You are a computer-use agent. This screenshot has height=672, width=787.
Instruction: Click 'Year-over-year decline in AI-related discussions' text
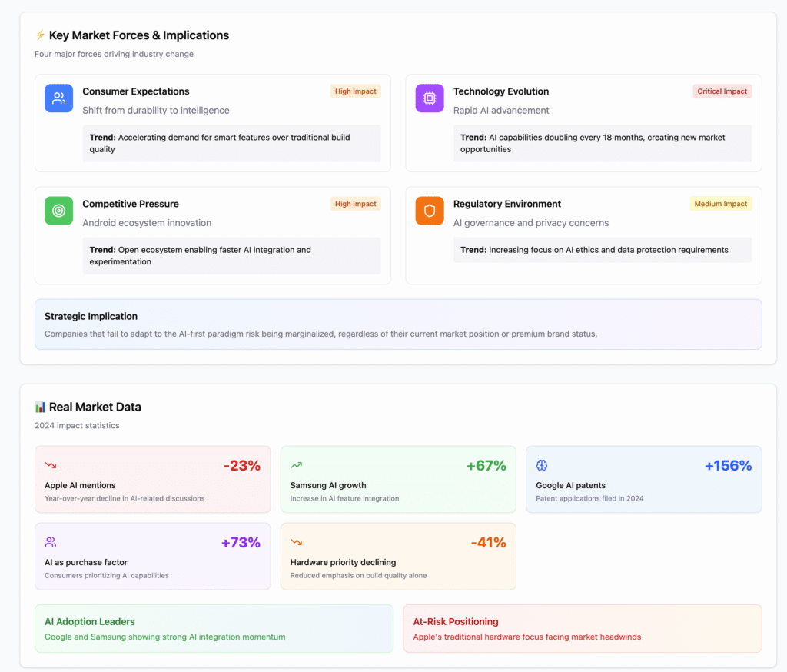(125, 499)
